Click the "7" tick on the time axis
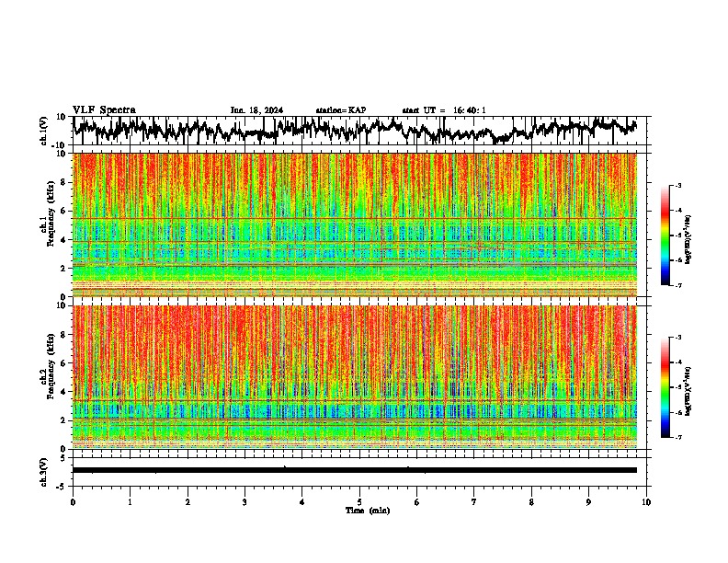Viewport: 728px width, 563px height. [474, 502]
